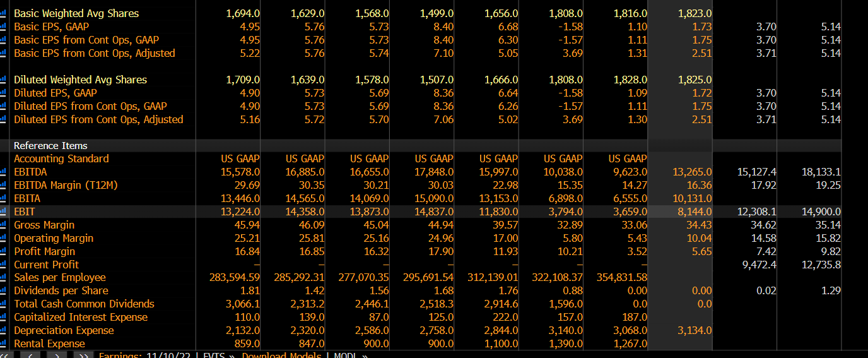Select the EBIT estimate 14,900.0
The image size is (868, 358).
click(x=821, y=212)
